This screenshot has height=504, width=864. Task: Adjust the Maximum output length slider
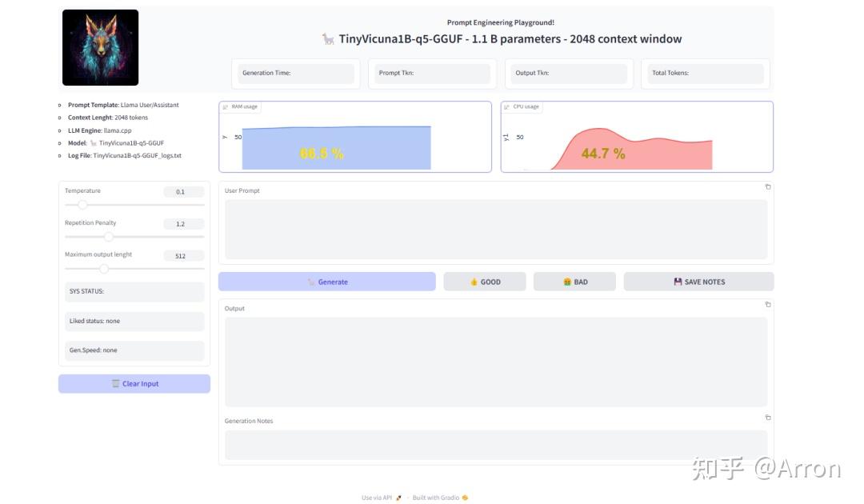[x=103, y=269]
